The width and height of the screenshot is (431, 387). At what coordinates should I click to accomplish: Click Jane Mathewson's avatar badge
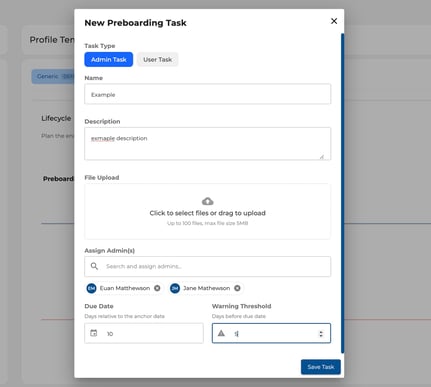[175, 288]
